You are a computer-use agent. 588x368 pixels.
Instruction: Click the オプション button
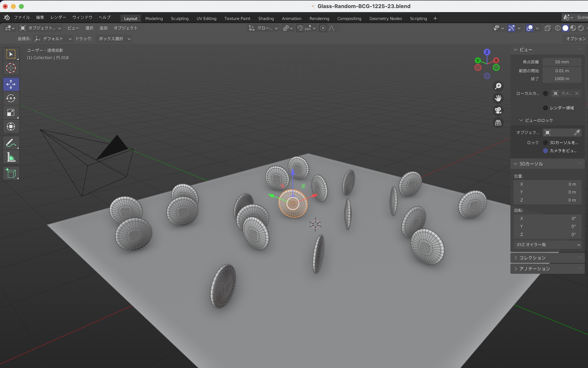tap(576, 39)
